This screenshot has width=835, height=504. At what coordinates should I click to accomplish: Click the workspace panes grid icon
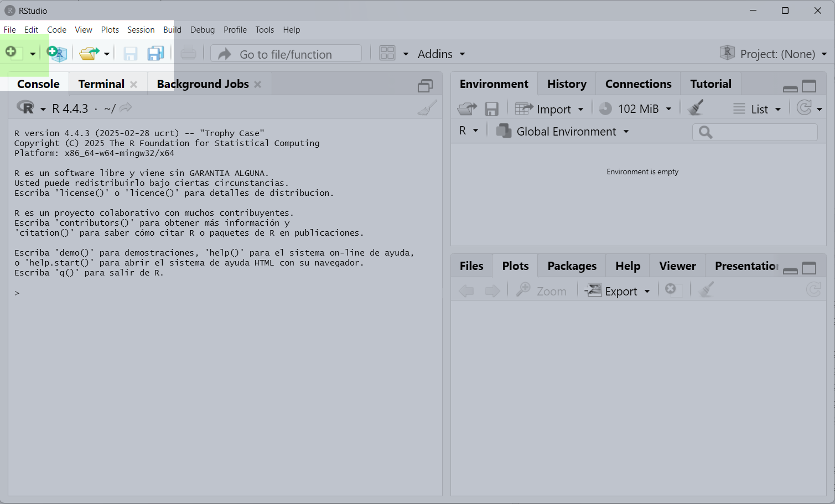point(387,54)
